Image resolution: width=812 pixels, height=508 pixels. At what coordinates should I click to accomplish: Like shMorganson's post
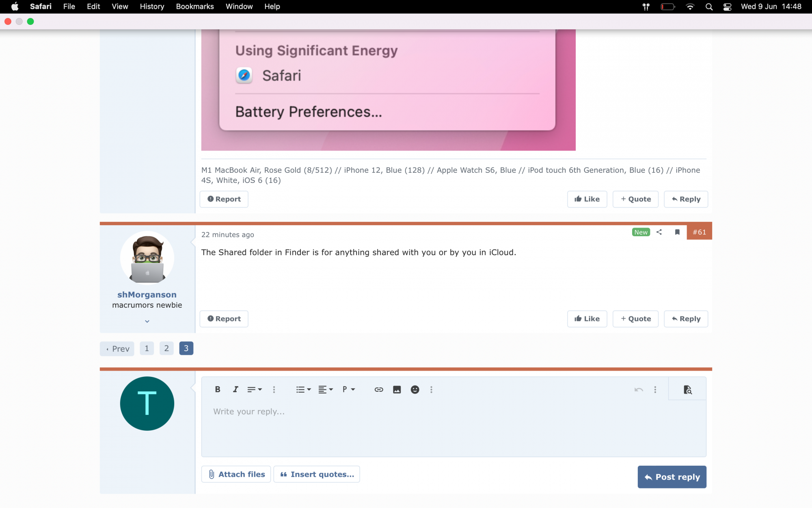point(587,319)
